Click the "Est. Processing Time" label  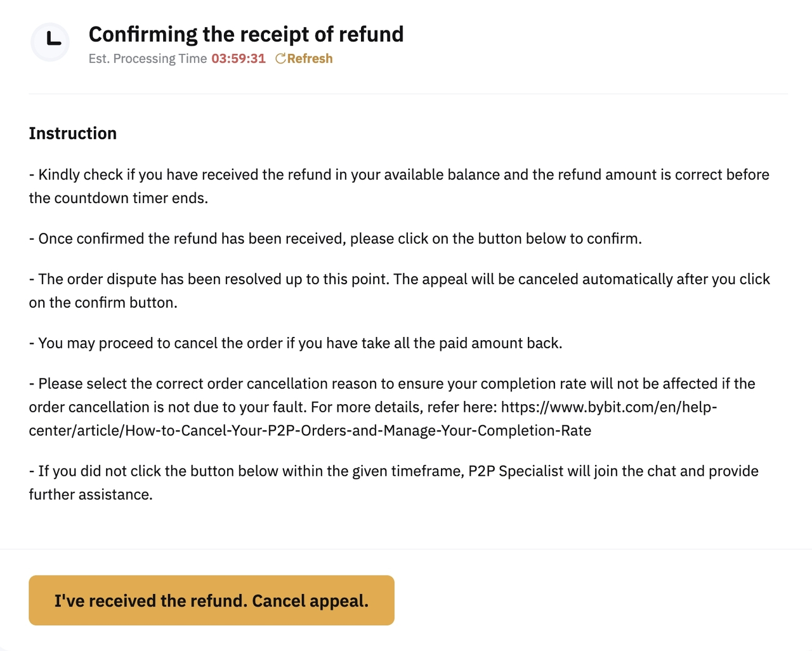pyautogui.click(x=148, y=58)
